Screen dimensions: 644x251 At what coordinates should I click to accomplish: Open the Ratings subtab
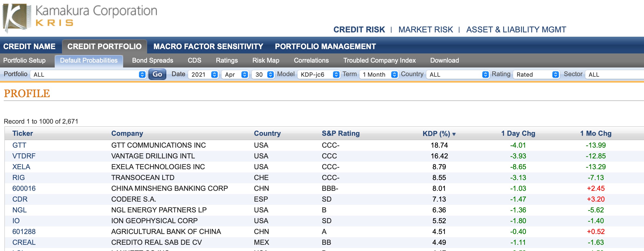tap(227, 60)
